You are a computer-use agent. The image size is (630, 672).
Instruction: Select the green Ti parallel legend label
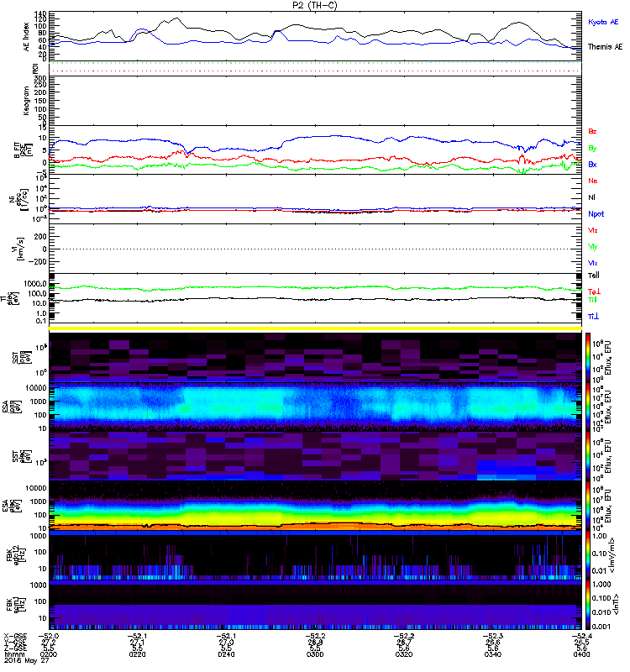tap(592, 300)
